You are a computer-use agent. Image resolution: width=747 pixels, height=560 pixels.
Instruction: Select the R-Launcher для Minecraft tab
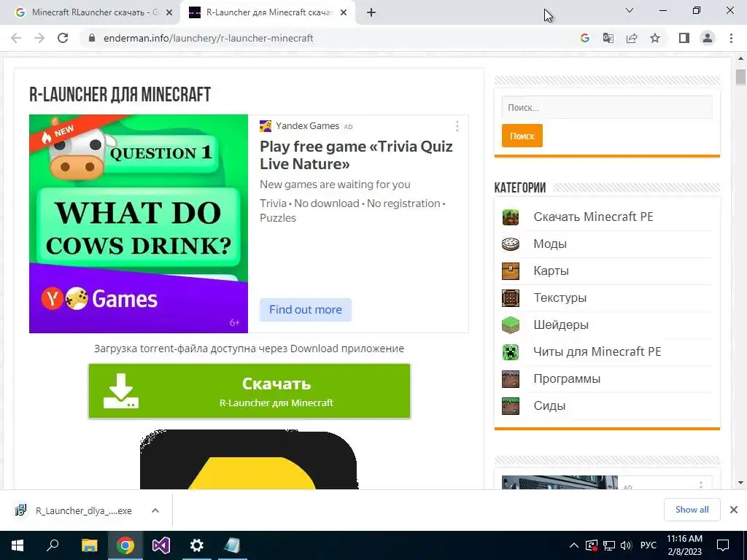(268, 13)
